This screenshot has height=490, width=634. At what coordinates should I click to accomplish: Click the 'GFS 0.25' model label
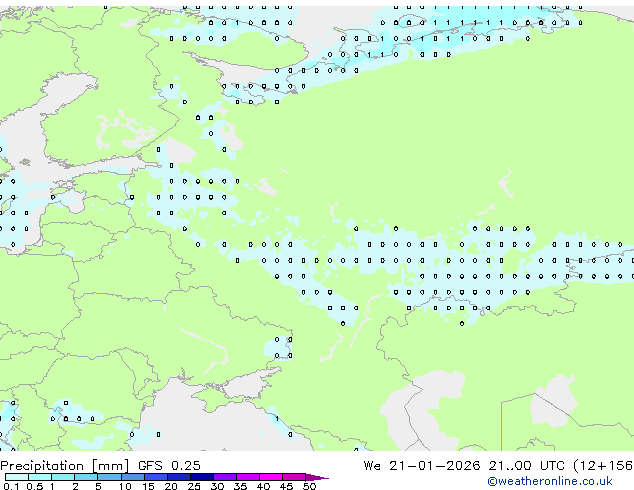coord(169,466)
